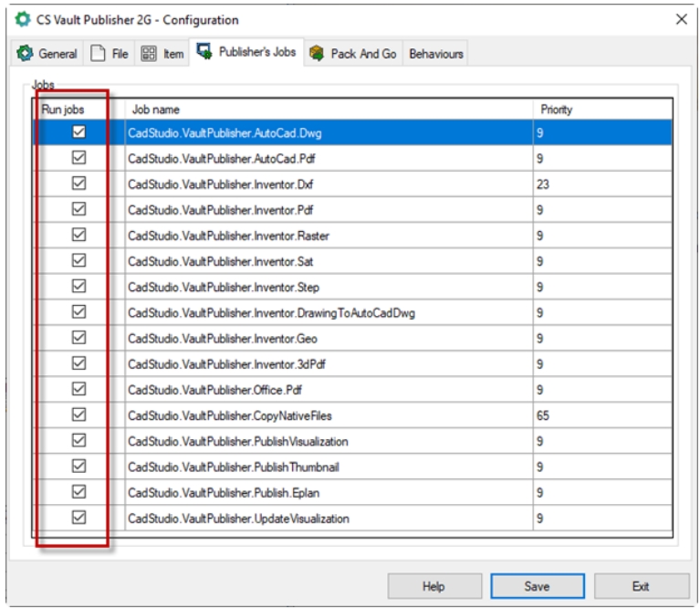Click priority value 65 for CopyNativeFiles
The height and width of the screenshot is (609, 700).
[x=544, y=415]
